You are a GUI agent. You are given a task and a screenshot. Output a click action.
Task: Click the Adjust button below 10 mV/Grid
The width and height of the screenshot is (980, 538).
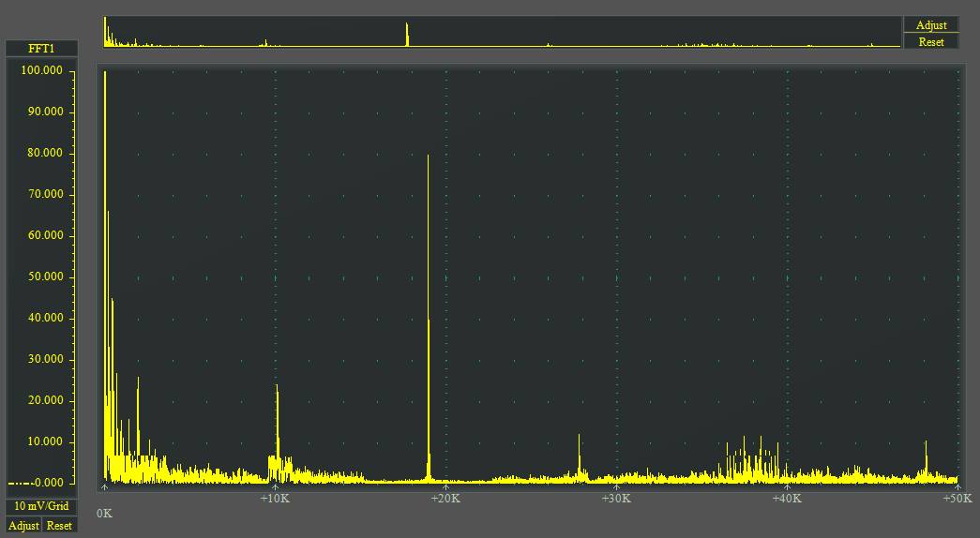pyautogui.click(x=23, y=526)
